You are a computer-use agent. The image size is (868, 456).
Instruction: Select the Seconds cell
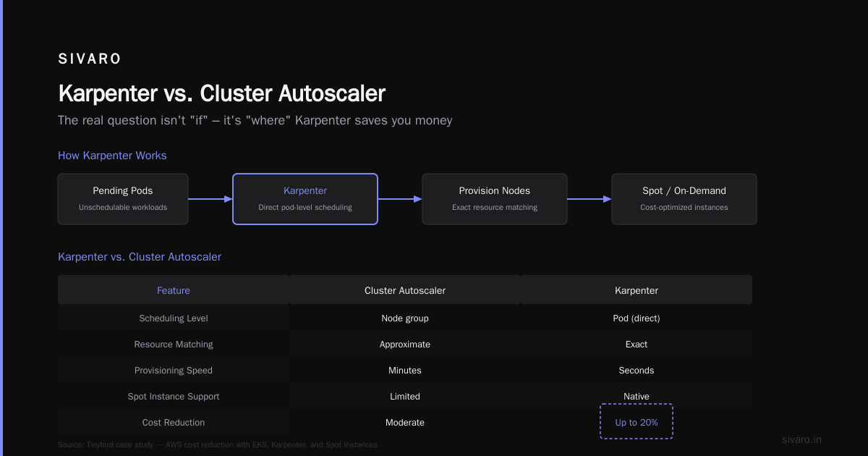[637, 371]
